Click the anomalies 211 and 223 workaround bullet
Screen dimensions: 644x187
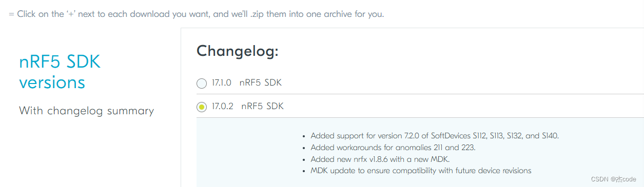point(393,148)
